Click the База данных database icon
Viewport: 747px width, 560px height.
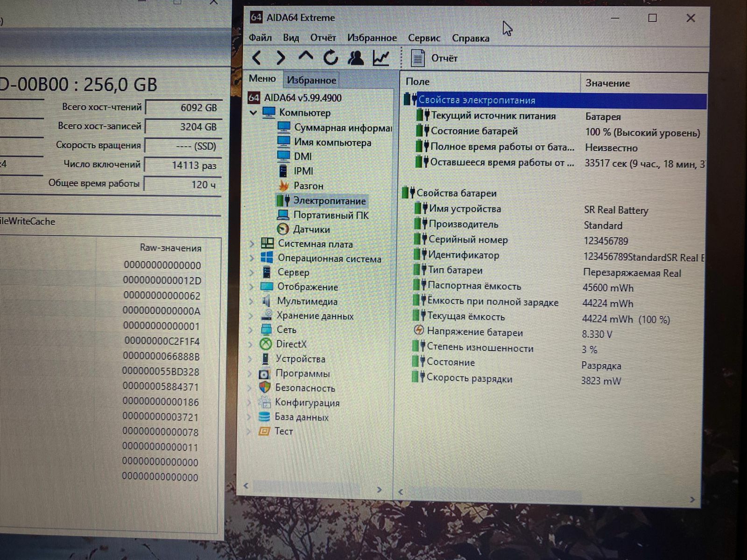[x=264, y=417]
